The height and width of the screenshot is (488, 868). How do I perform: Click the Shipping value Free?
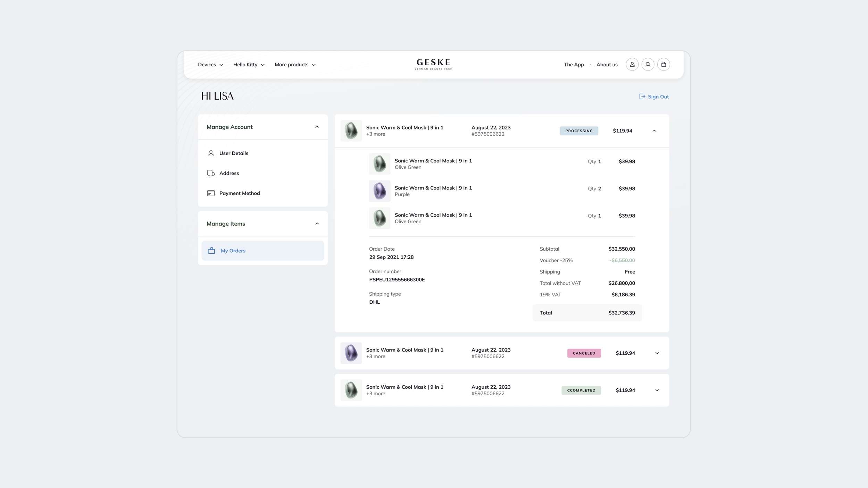pyautogui.click(x=630, y=272)
